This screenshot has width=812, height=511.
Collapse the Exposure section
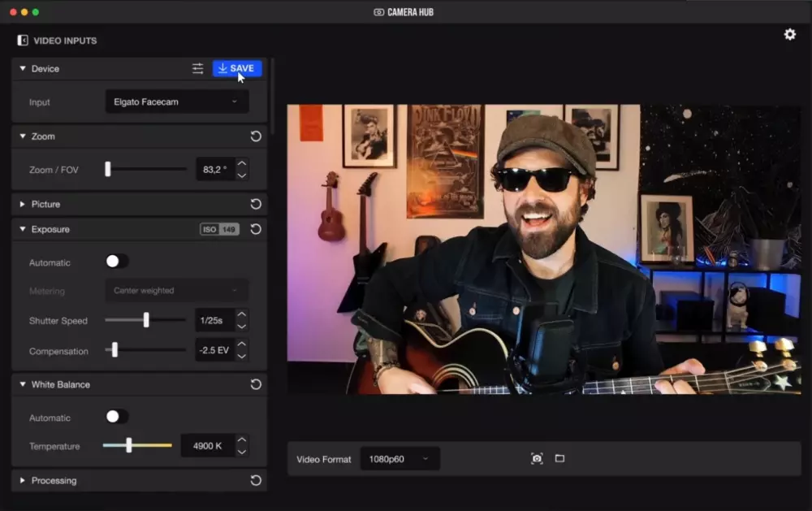23,229
